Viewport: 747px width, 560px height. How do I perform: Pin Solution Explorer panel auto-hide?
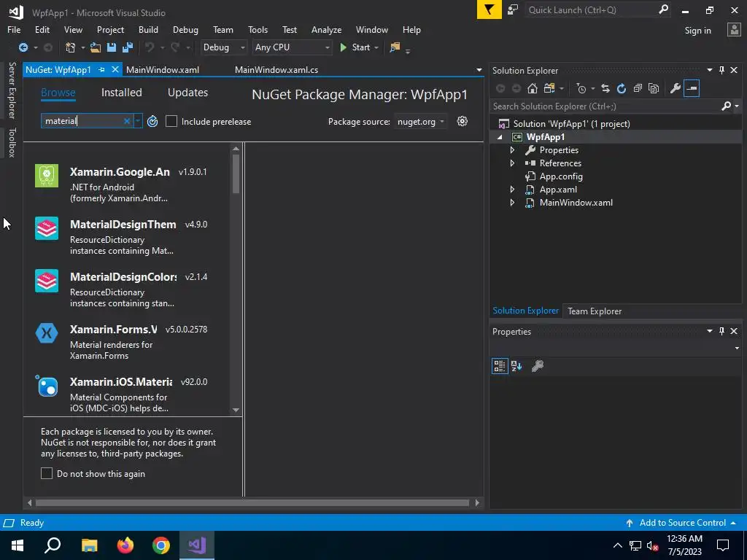point(721,70)
